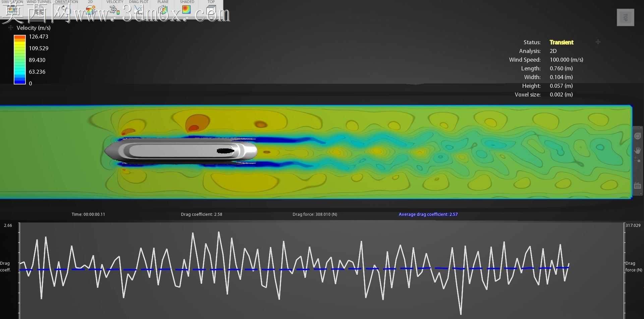Click the Wind Speed: label
Viewport: 644px width, 319px height.
[525, 60]
